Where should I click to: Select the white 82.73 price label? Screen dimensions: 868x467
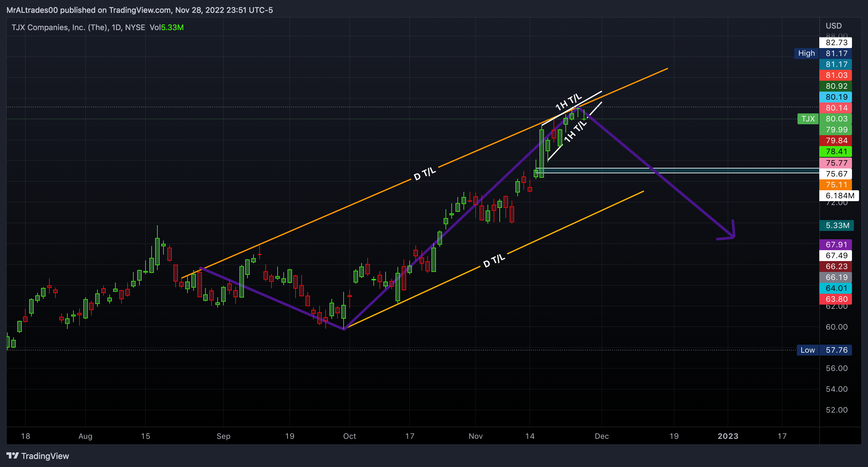836,42
